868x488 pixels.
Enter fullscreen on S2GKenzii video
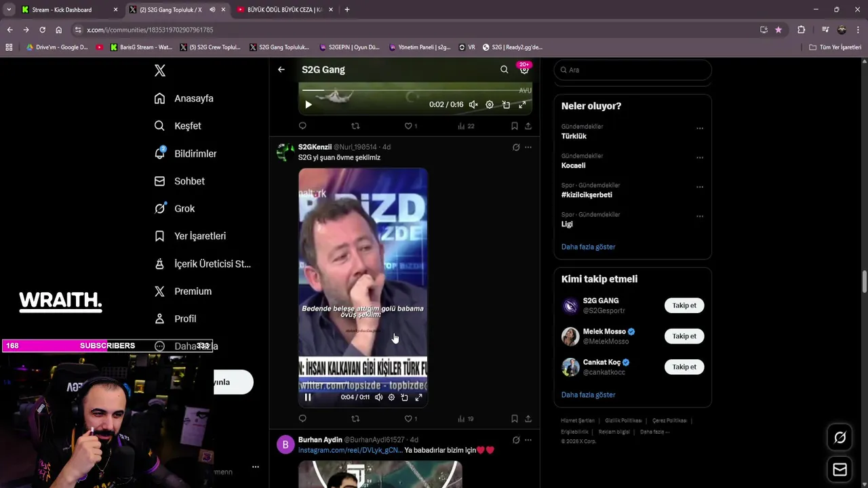(x=418, y=397)
